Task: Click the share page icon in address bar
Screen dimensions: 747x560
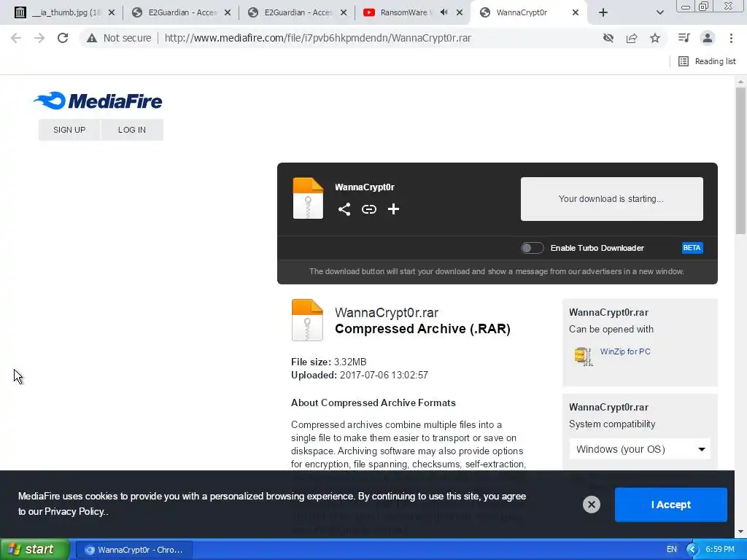Action: click(x=632, y=38)
